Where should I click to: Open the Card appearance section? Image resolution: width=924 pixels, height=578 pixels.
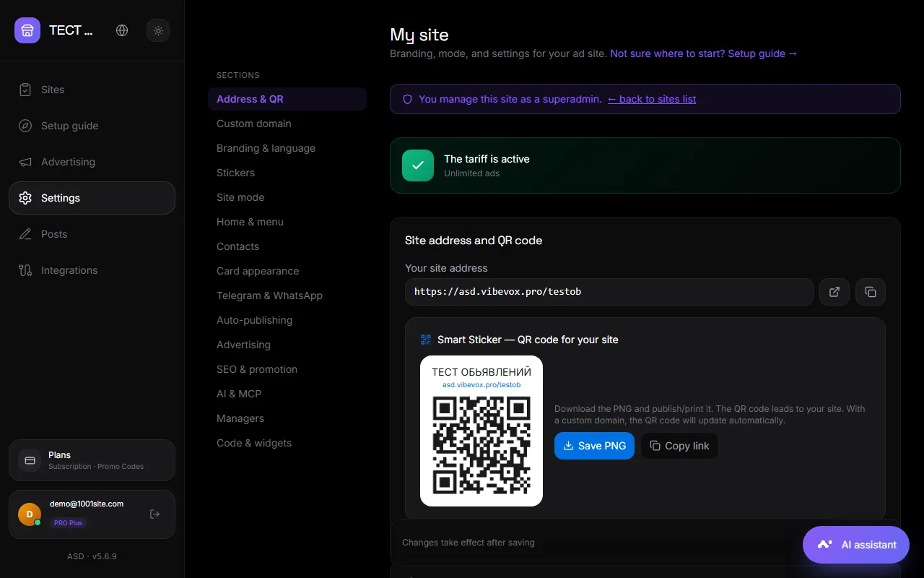pos(287,271)
